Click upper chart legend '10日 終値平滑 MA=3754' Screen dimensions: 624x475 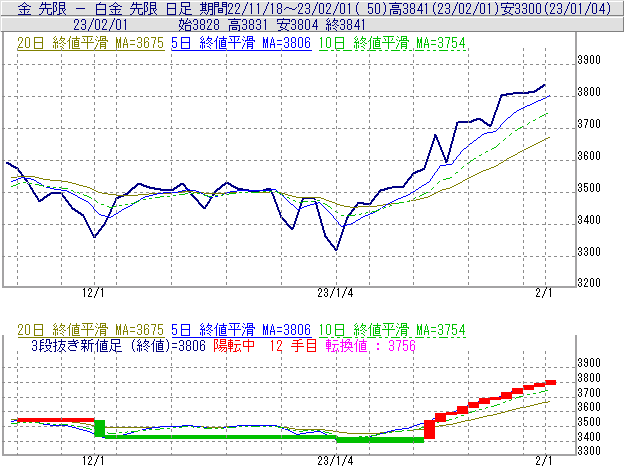(x=392, y=43)
